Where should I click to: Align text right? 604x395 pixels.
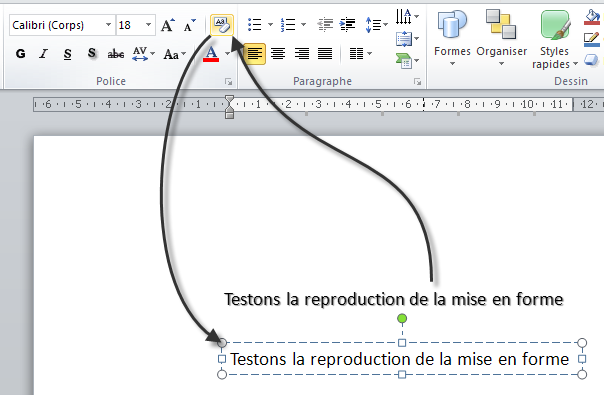[x=302, y=54]
